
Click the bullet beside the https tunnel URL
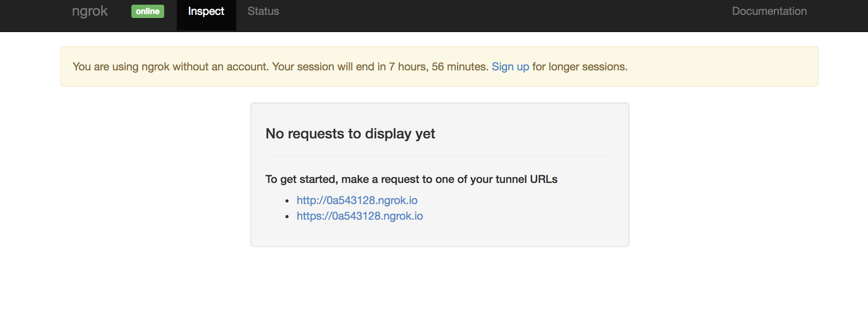tap(288, 216)
